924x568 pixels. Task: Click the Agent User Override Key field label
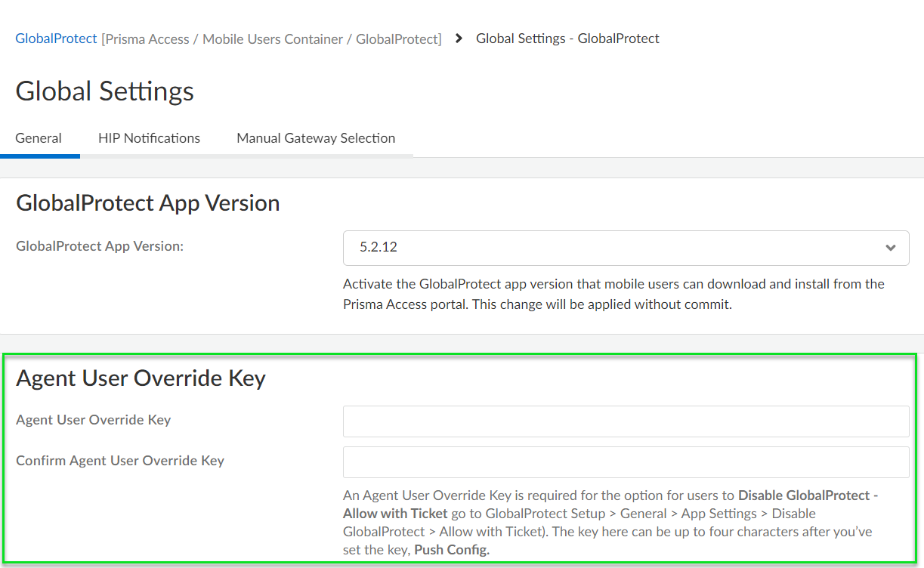pyautogui.click(x=93, y=420)
